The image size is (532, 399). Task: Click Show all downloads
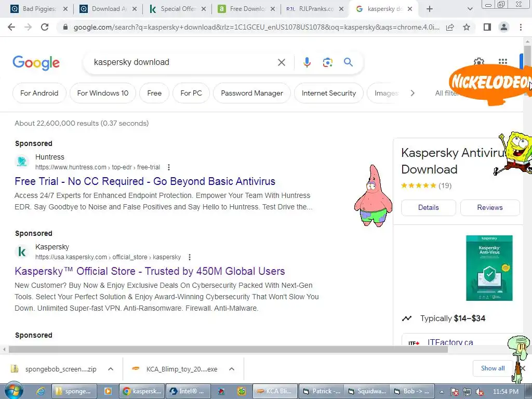click(493, 368)
